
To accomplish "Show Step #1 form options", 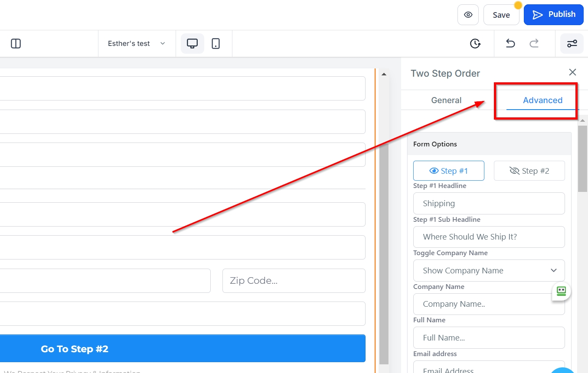I will click(x=448, y=171).
